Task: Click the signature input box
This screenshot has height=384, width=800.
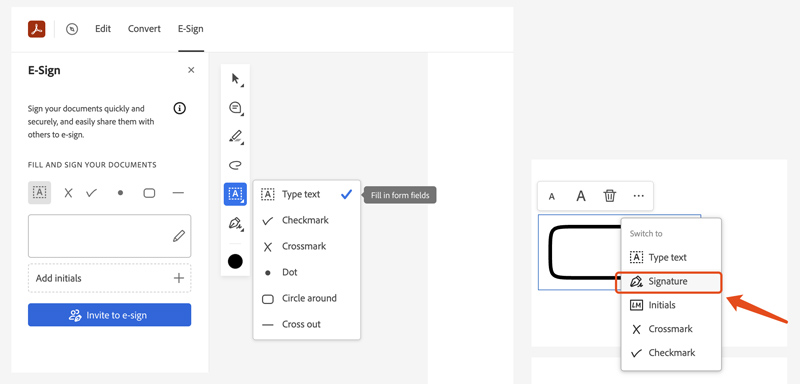Action: pyautogui.click(x=110, y=236)
